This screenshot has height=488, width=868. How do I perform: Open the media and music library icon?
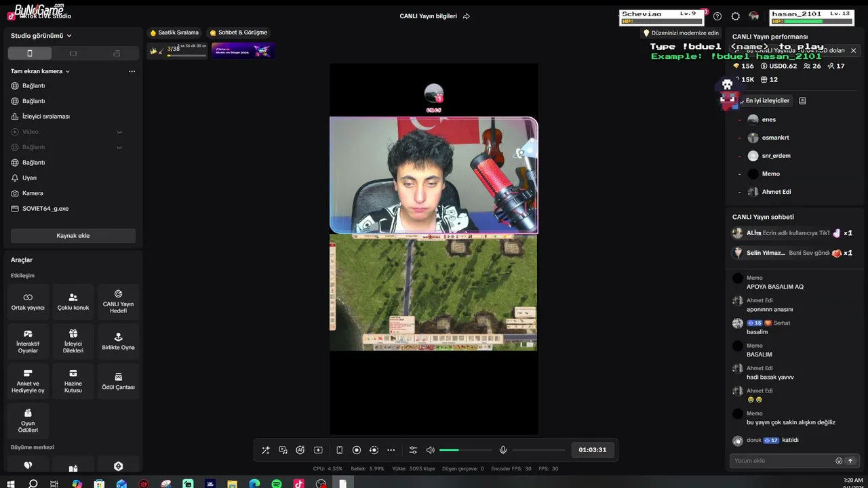[x=283, y=450]
